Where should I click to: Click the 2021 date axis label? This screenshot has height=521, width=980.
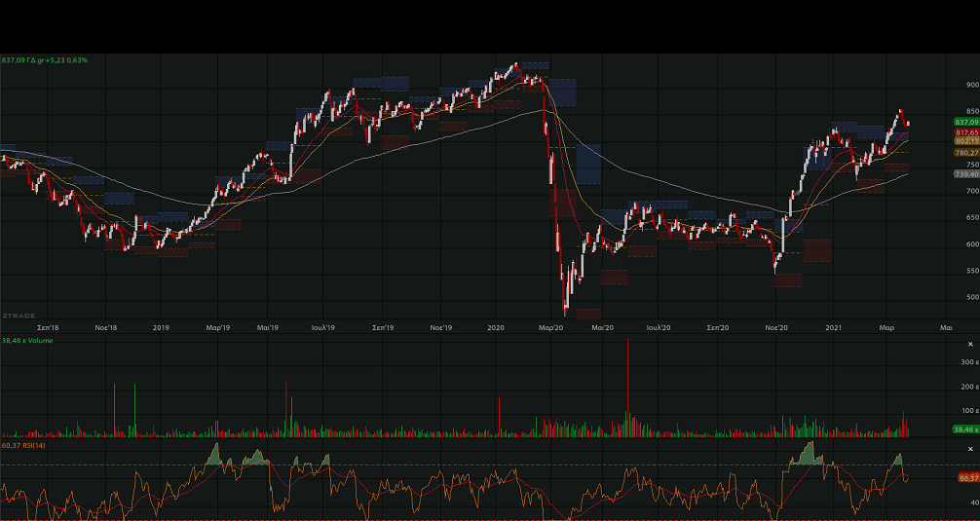tap(833, 327)
